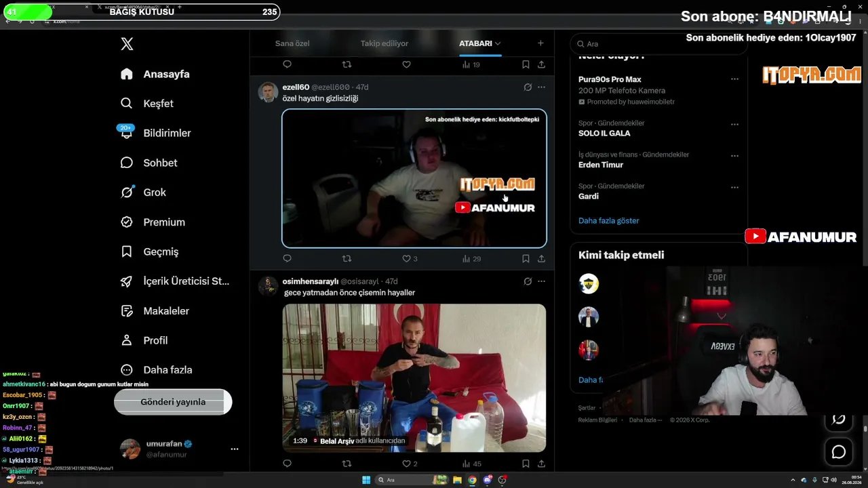This screenshot has height=488, width=868.
Task: Open the ezell60 post image
Action: click(414, 178)
